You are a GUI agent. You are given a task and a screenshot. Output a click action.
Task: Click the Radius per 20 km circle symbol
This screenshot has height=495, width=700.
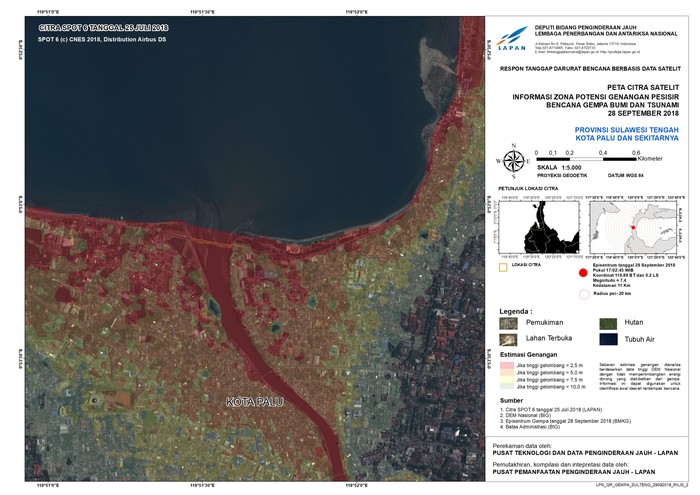(582, 296)
